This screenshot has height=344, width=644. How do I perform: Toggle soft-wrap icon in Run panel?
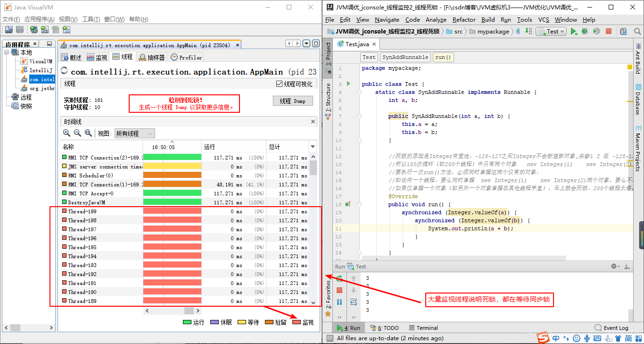click(354, 302)
